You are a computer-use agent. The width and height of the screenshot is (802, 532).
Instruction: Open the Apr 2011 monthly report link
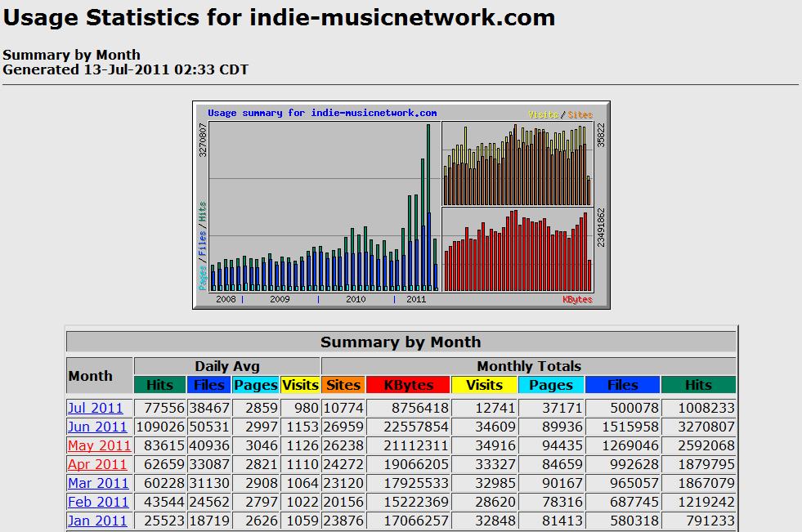(97, 464)
